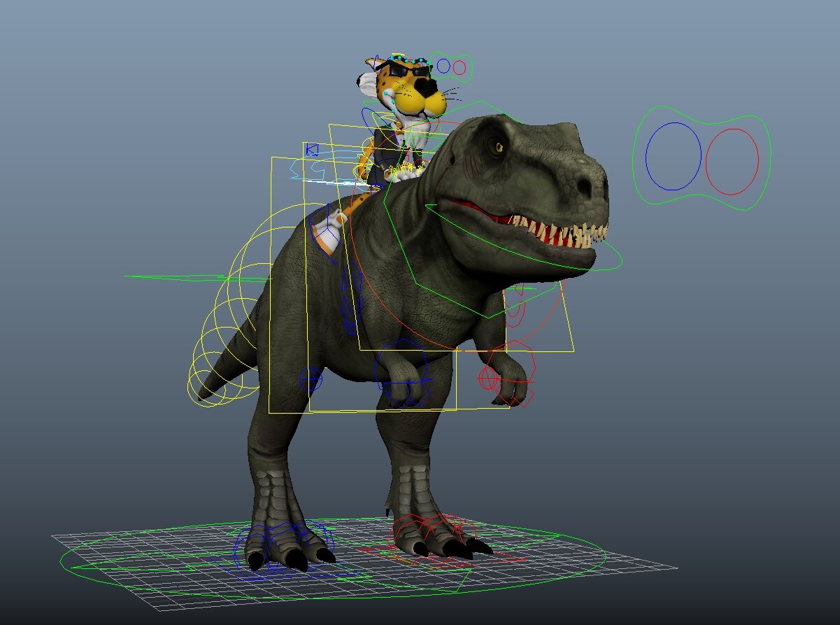Select the large yellow COG box around the body

click(269, 280)
